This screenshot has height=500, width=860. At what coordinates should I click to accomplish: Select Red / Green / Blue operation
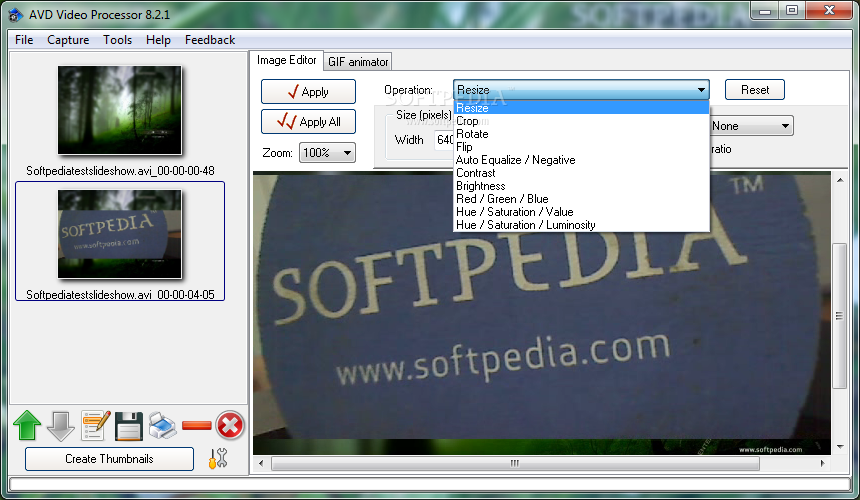[581, 199]
